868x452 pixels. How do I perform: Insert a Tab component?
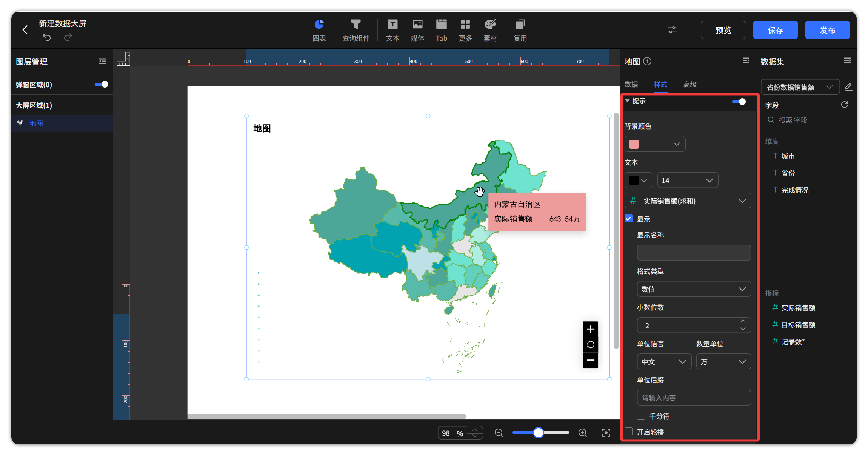click(x=441, y=30)
